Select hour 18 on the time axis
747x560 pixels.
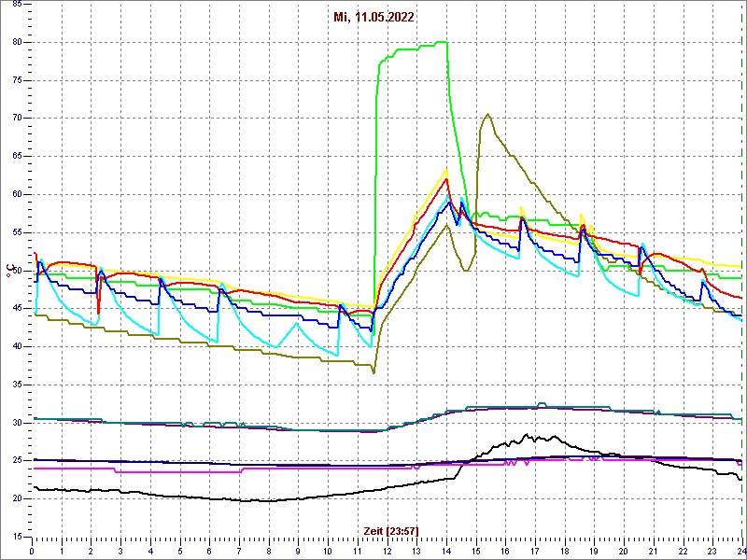(x=565, y=552)
